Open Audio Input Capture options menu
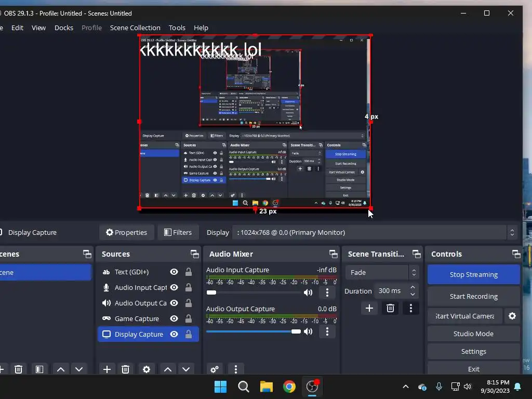532x399 pixels. click(x=327, y=292)
